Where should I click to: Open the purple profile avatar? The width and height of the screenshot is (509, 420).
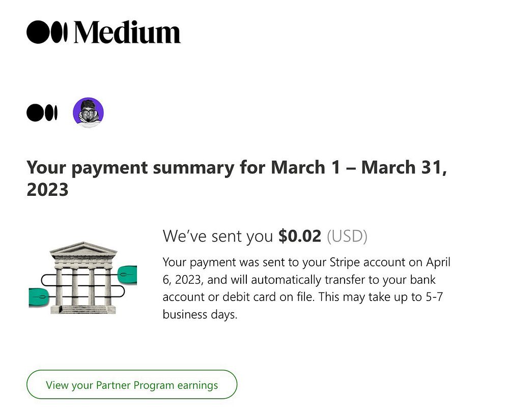click(x=88, y=113)
